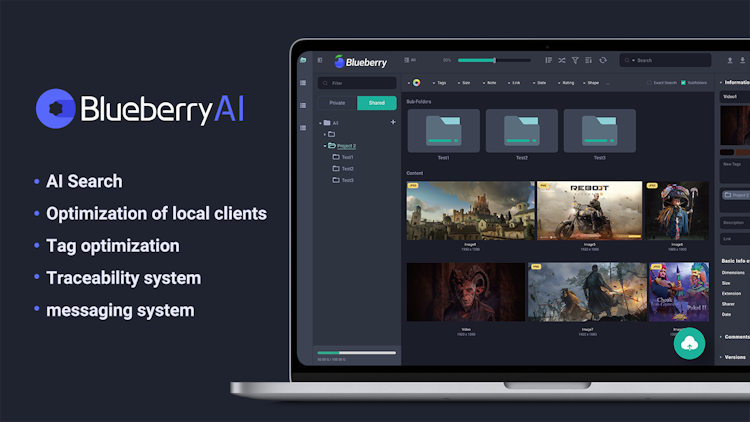The image size is (750, 422).
Task: Switch to the Private tab
Action: pos(337,103)
